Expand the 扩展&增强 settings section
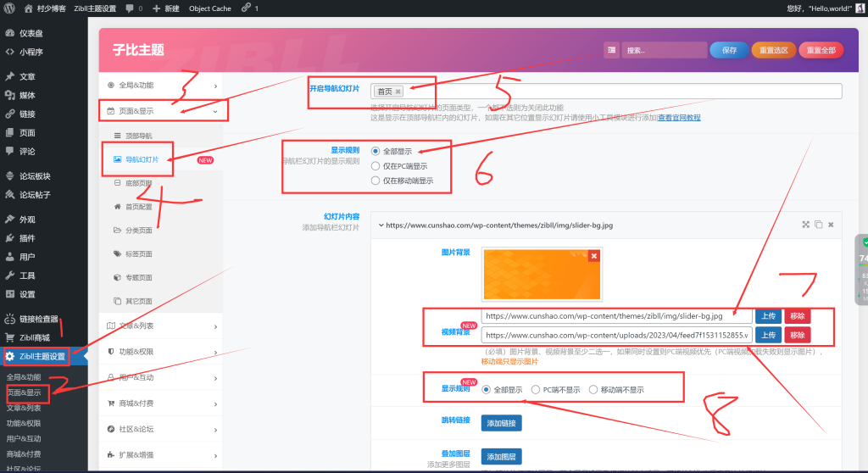Viewport: 868px width, 473px height. coord(160,455)
